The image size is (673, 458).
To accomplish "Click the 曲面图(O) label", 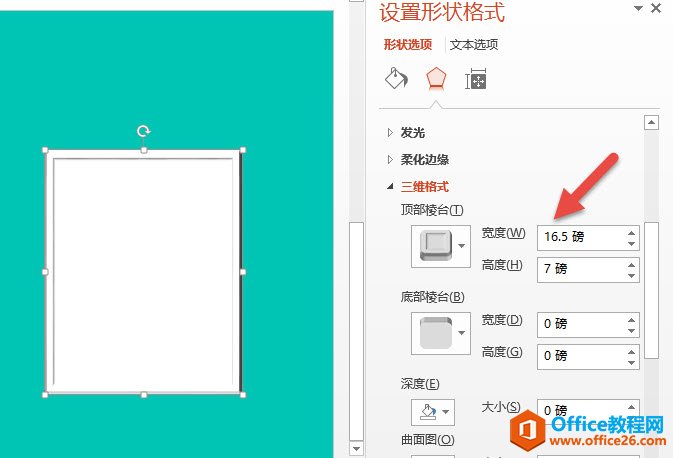I will (x=427, y=440).
